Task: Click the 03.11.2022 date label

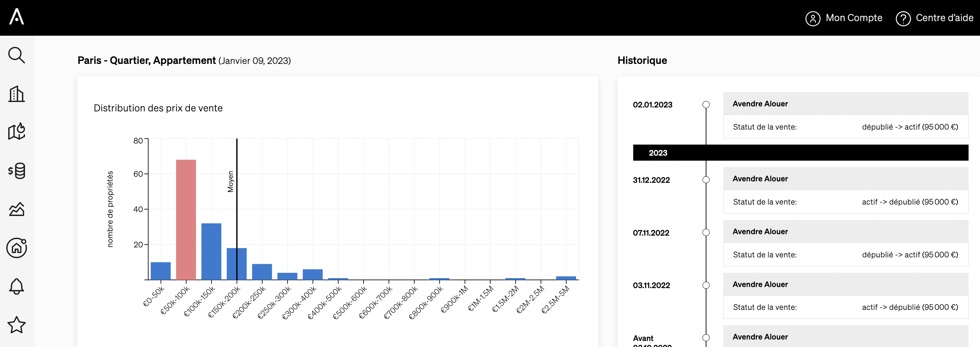Action: pyautogui.click(x=651, y=285)
